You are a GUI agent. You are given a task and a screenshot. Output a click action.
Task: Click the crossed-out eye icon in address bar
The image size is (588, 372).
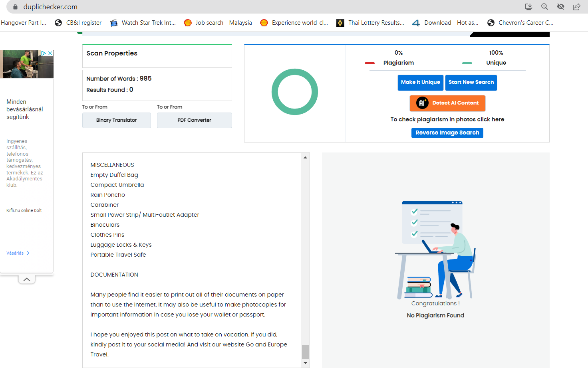point(560,7)
